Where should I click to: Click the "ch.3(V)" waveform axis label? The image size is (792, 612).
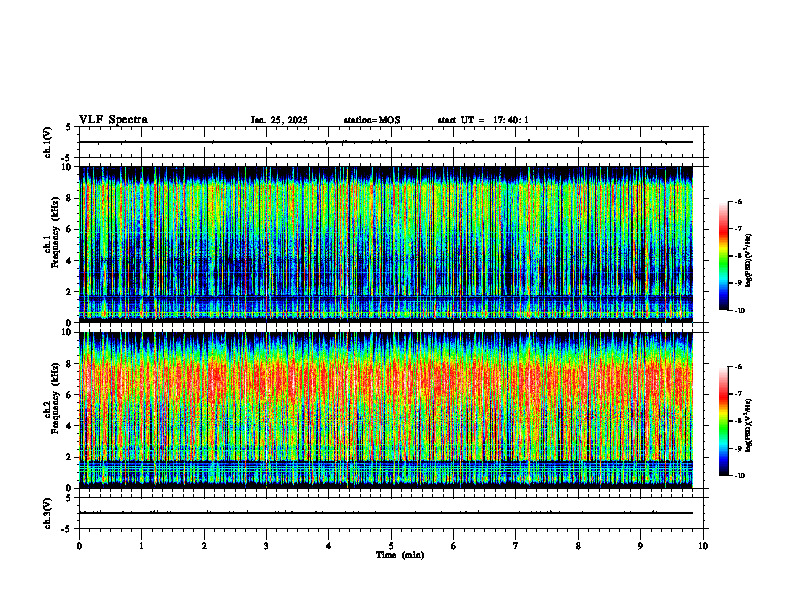coord(48,513)
